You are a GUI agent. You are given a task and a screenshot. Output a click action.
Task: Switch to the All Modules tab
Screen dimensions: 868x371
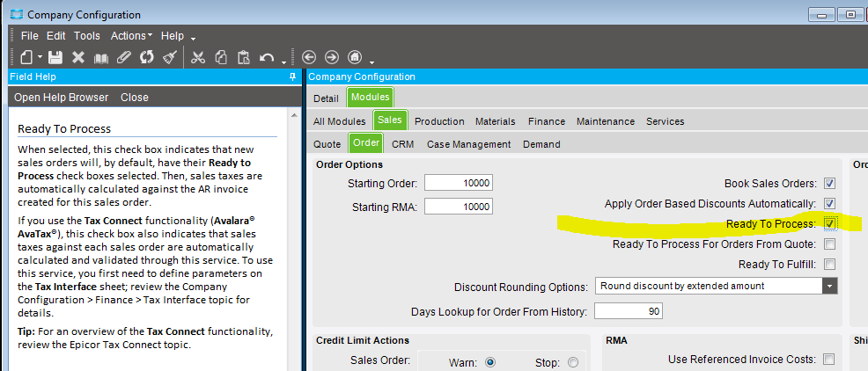pos(339,121)
